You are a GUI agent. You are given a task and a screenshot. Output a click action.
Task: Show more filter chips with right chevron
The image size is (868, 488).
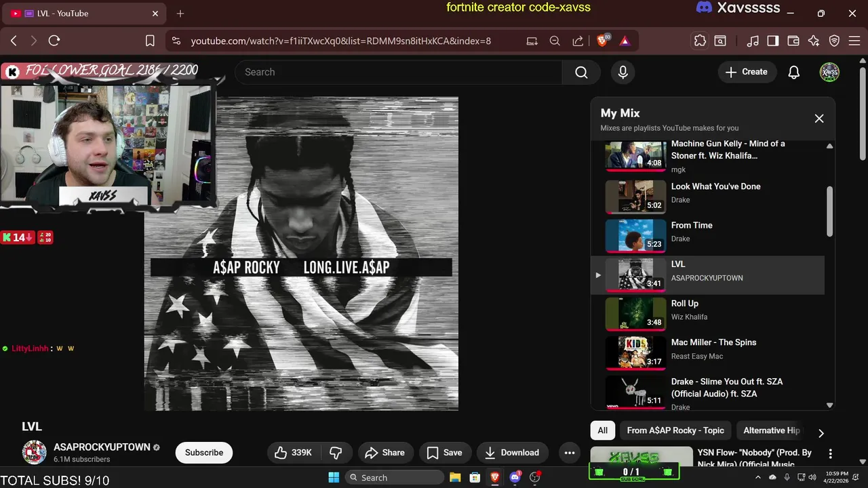821,433
